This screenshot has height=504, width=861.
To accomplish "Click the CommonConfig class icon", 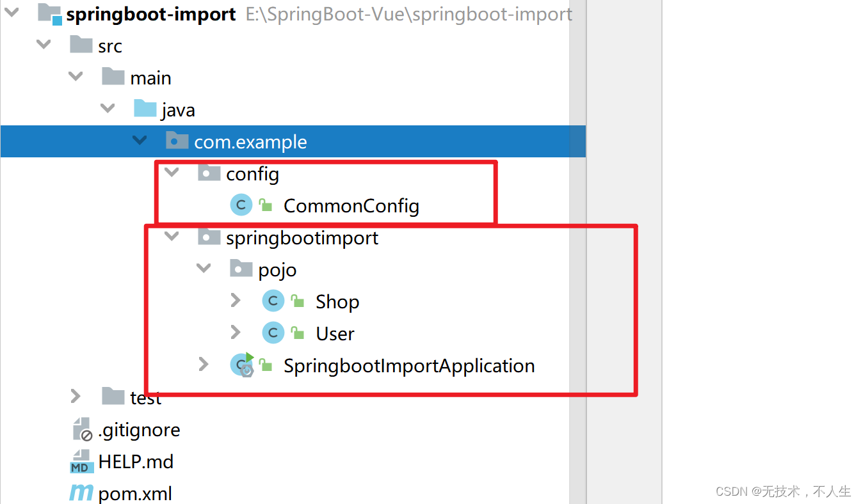I will (x=241, y=205).
